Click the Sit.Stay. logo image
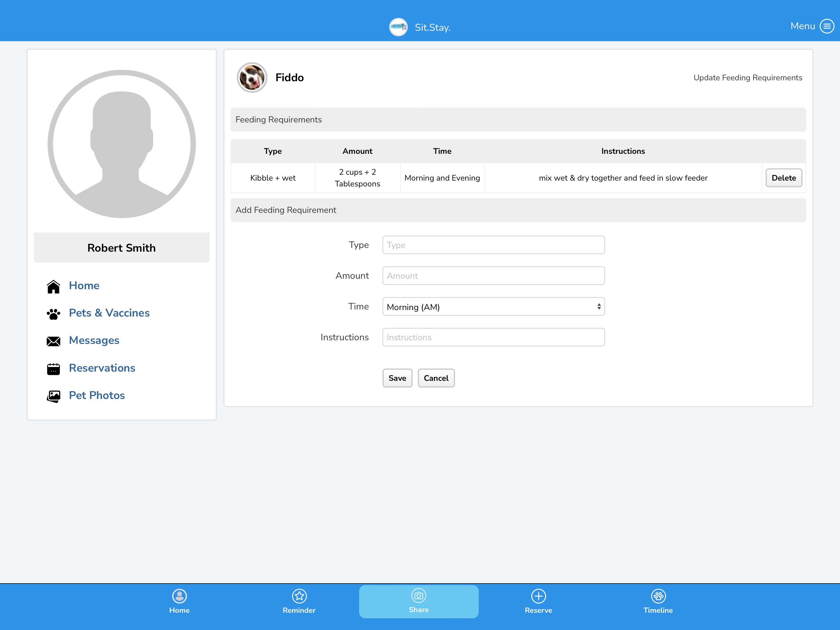The image size is (840, 630). click(398, 27)
